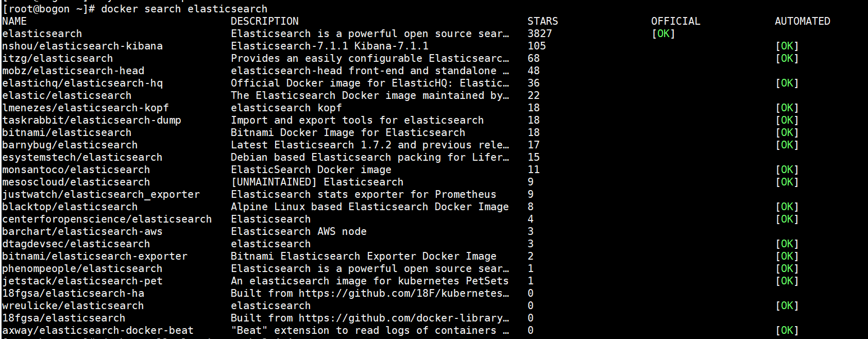Select the image name bitnami/elasticsearch-exporter
This screenshot has height=339, width=868.
tap(95, 256)
